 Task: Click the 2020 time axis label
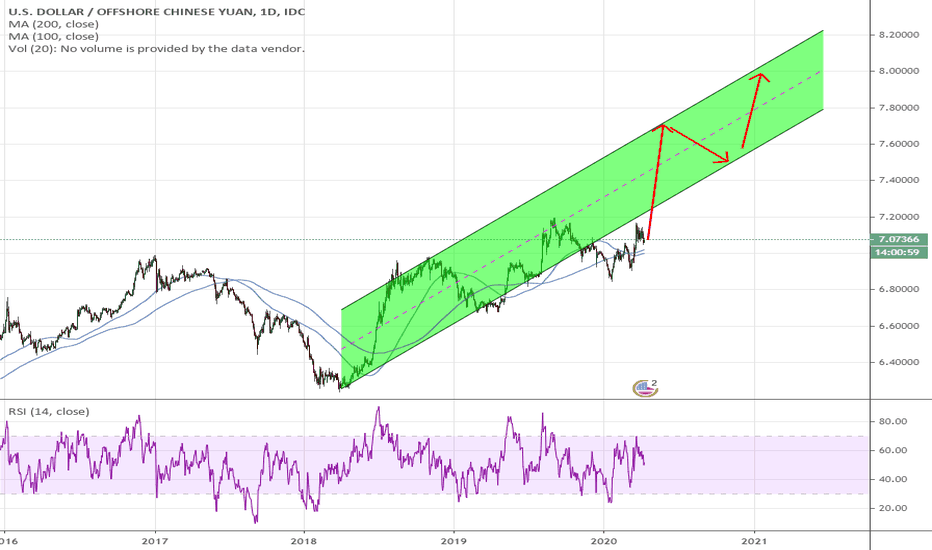603,541
